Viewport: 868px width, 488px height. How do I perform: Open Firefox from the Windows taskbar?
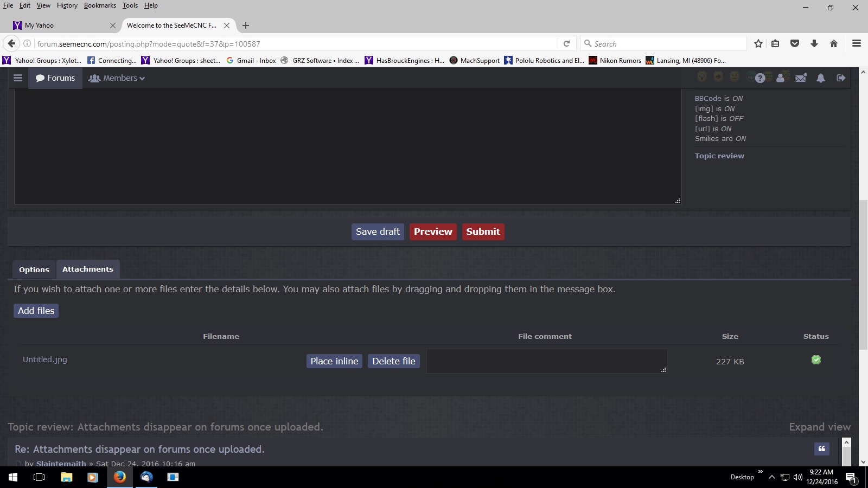coord(120,477)
